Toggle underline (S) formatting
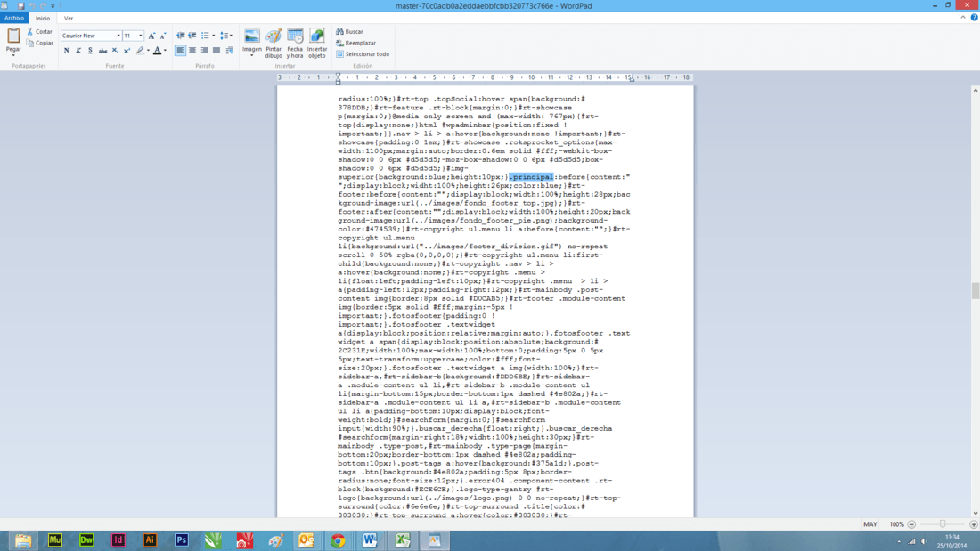Viewport: 980px width, 551px height. [90, 51]
